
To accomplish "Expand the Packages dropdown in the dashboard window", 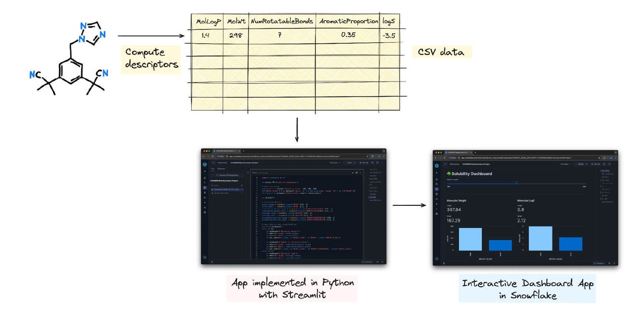I will pyautogui.click(x=565, y=164).
